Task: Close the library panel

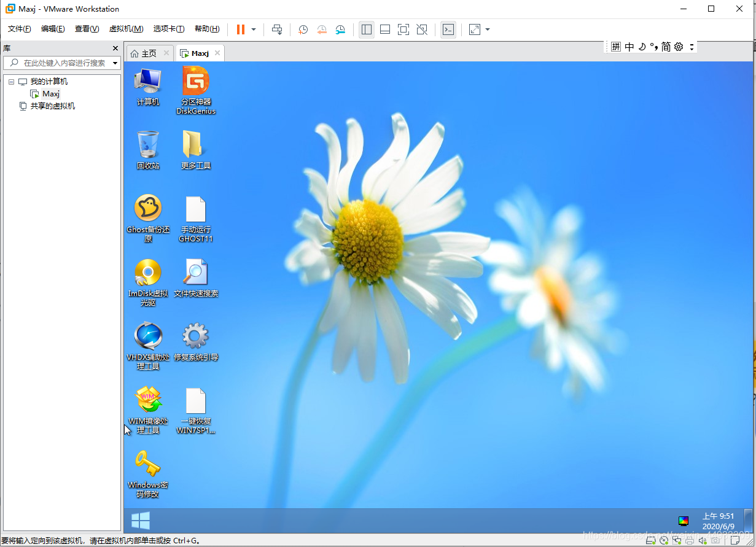Action: (115, 48)
